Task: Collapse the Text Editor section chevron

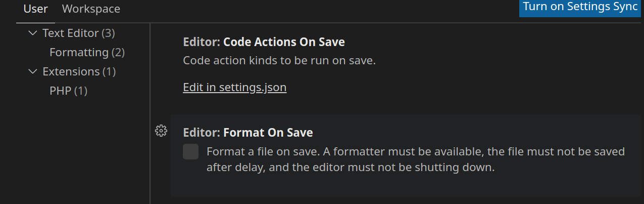Action: pyautogui.click(x=33, y=33)
